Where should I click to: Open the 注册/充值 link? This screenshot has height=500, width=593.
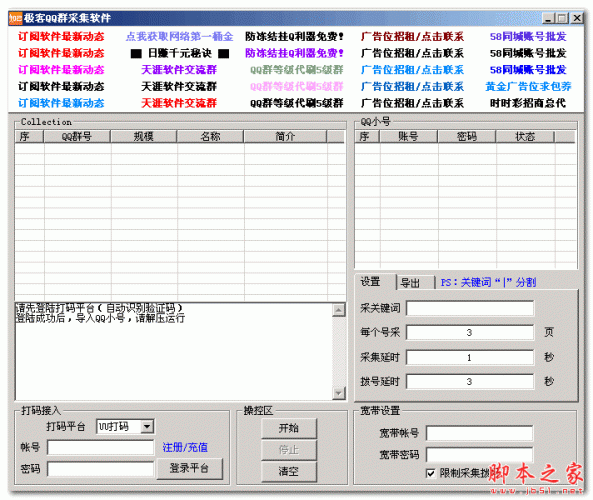tap(185, 448)
